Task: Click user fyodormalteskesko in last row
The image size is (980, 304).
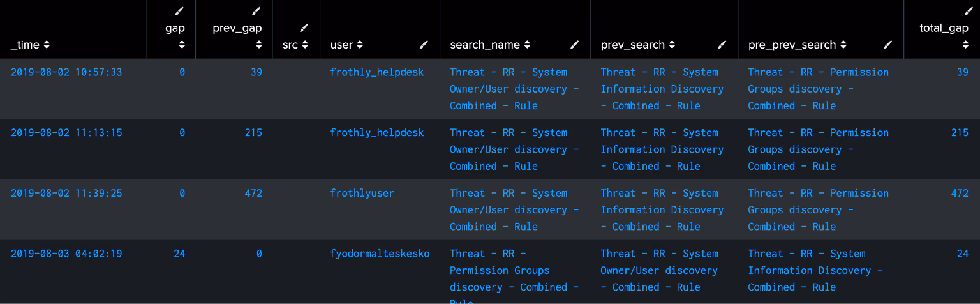Action: (380, 254)
